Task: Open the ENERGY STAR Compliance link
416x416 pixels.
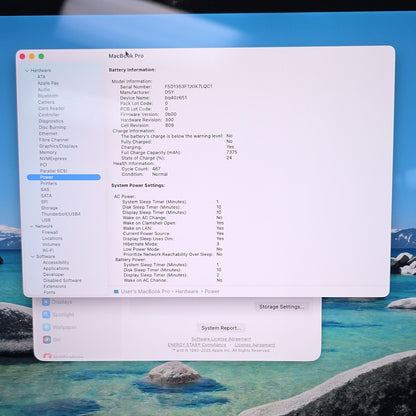Action: 197,345
